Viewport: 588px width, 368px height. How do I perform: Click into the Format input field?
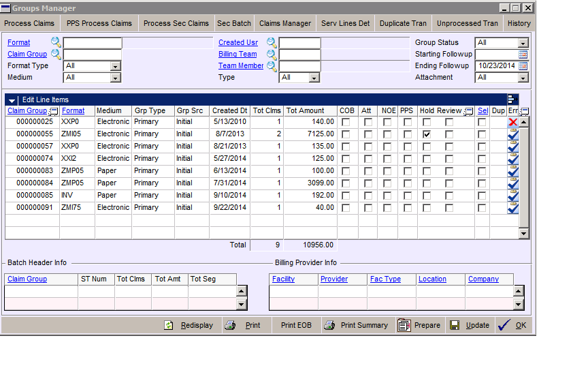[93, 43]
